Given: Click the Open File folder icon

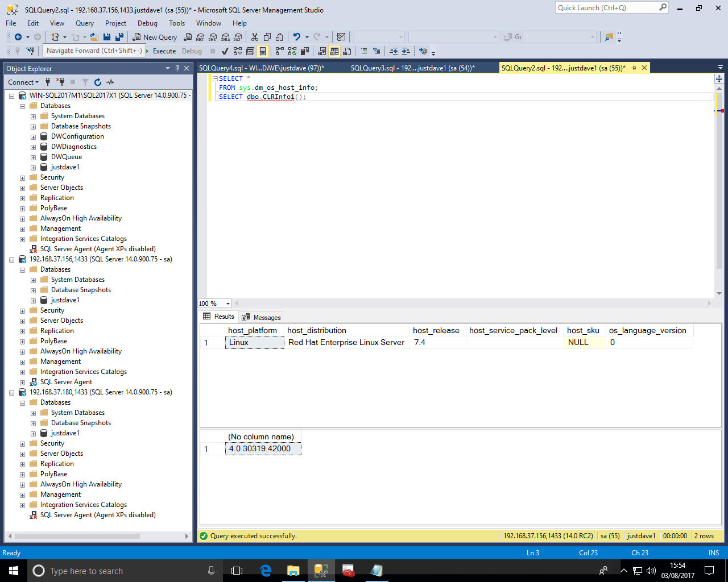Looking at the screenshot, I should click(94, 37).
